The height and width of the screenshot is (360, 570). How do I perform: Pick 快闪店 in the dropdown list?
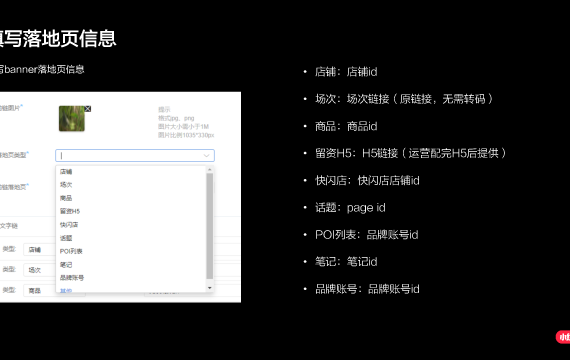pyautogui.click(x=69, y=225)
